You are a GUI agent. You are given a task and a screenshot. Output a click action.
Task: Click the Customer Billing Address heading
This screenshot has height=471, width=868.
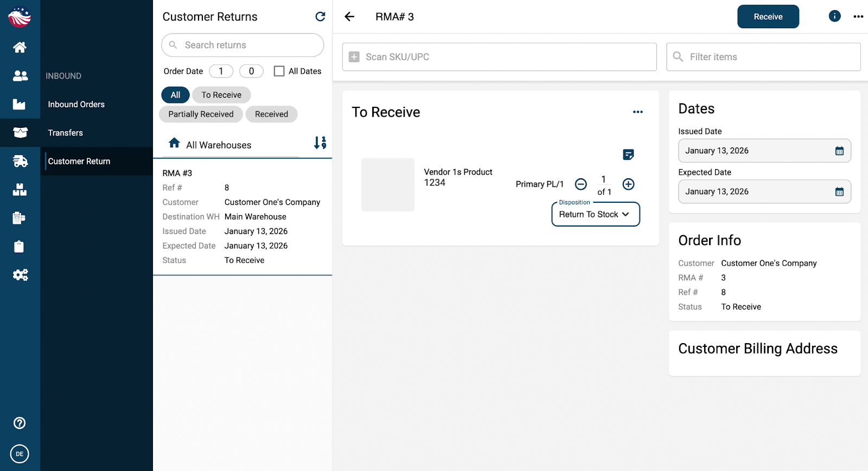(x=758, y=349)
